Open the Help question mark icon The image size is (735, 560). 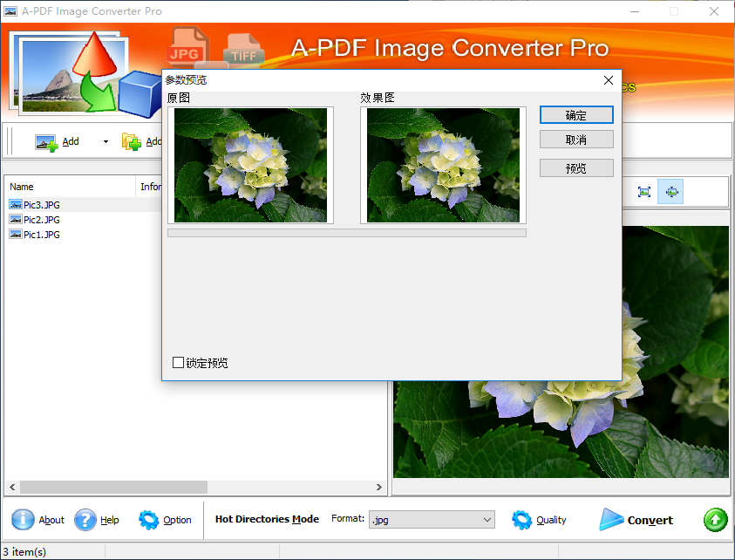(x=85, y=520)
